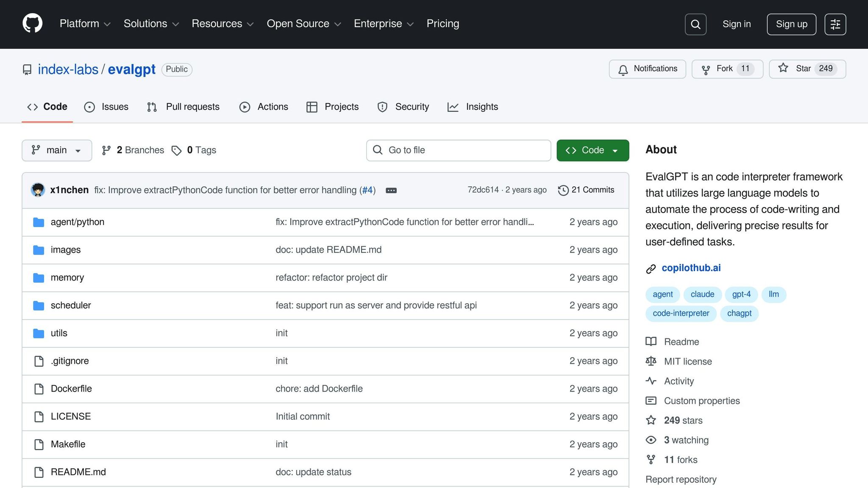
Task: Open the header settings sliders icon
Action: point(835,24)
